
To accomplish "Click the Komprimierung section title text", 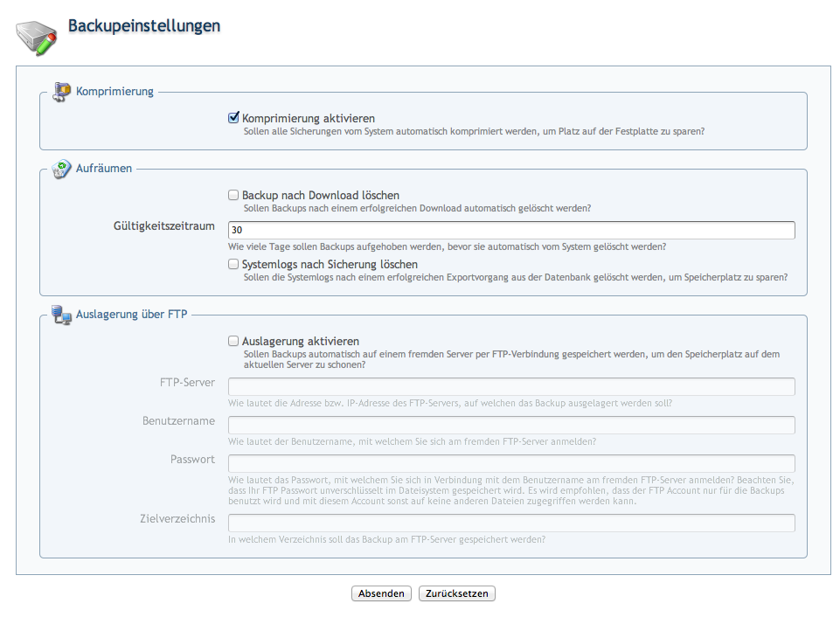I will pos(115,91).
